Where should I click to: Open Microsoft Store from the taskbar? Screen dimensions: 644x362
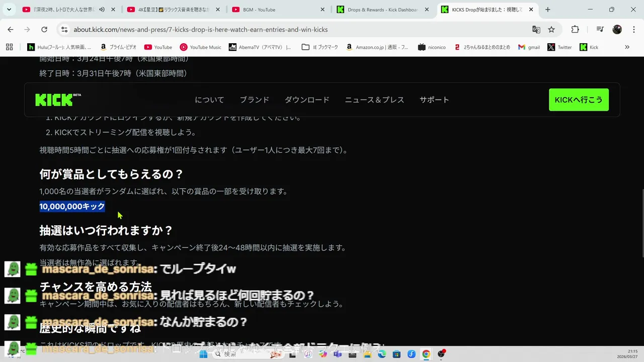pyautogui.click(x=396, y=354)
